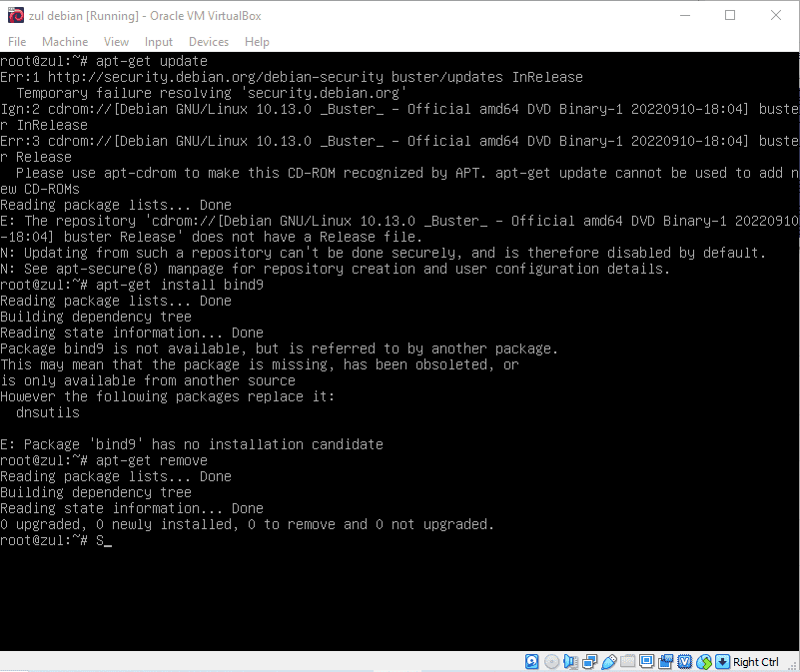
Task: Click the VirtualBox window title icon
Action: pos(16,15)
